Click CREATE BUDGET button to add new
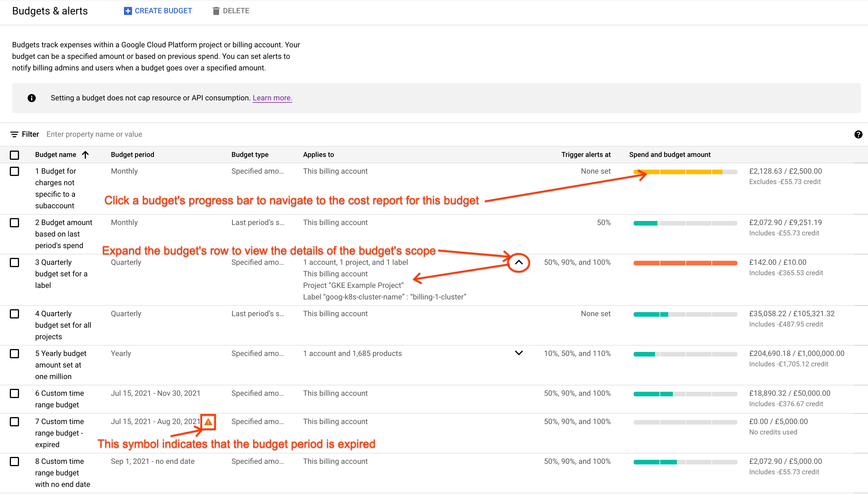 (157, 10)
